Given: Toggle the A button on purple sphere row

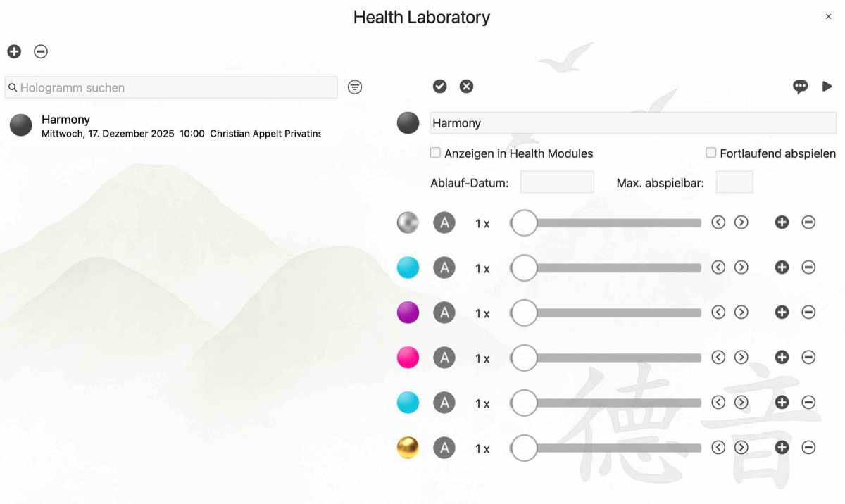Looking at the screenshot, I should [x=444, y=313].
